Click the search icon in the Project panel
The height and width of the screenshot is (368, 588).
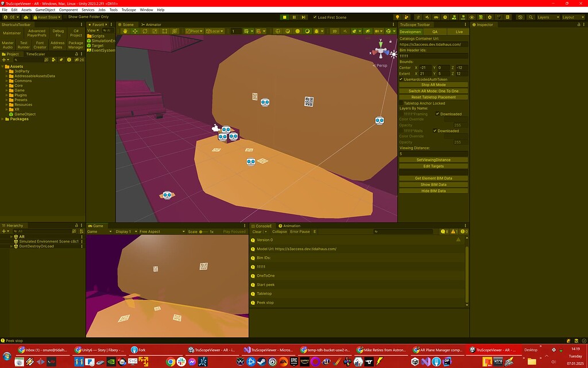pos(15,60)
